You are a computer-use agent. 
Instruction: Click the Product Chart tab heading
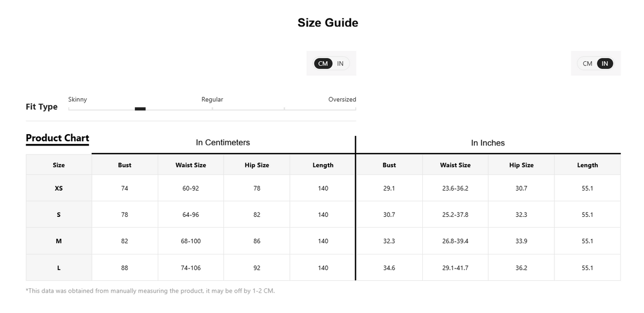[57, 138]
